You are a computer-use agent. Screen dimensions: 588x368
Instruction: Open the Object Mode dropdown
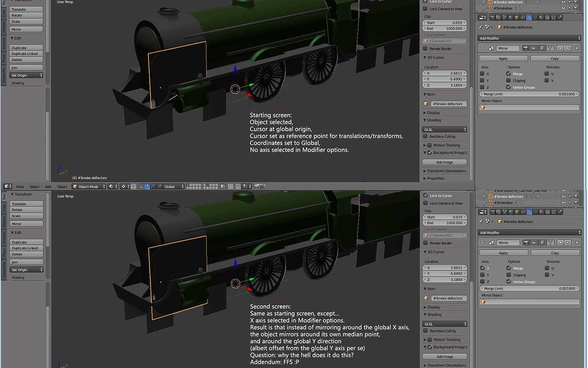coord(89,187)
